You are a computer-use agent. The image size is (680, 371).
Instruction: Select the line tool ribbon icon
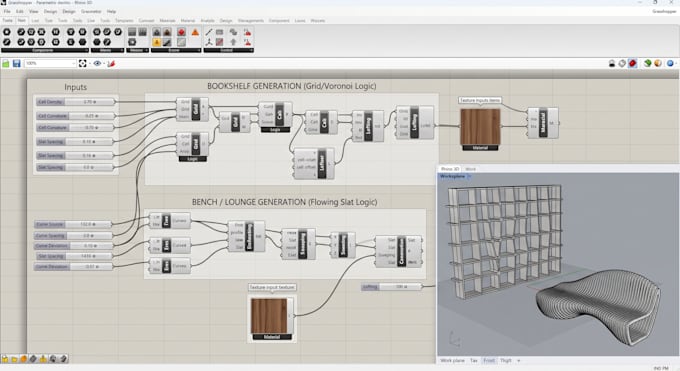[209, 32]
